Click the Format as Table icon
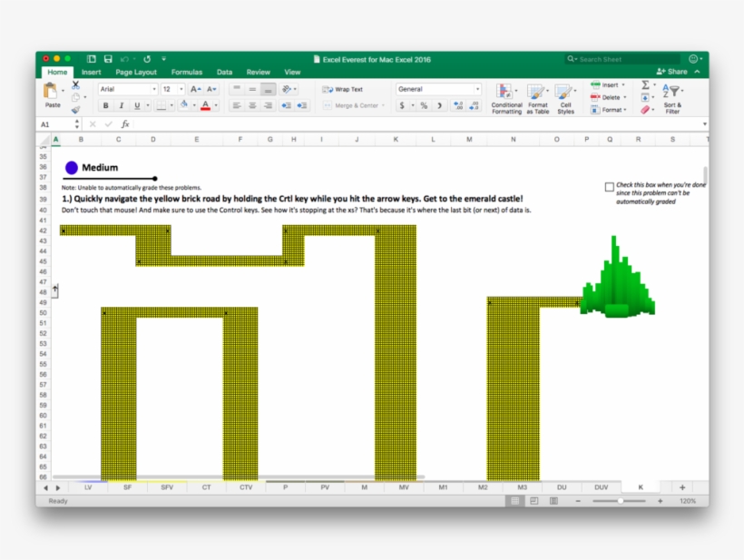The height and width of the screenshot is (560, 744). click(537, 98)
